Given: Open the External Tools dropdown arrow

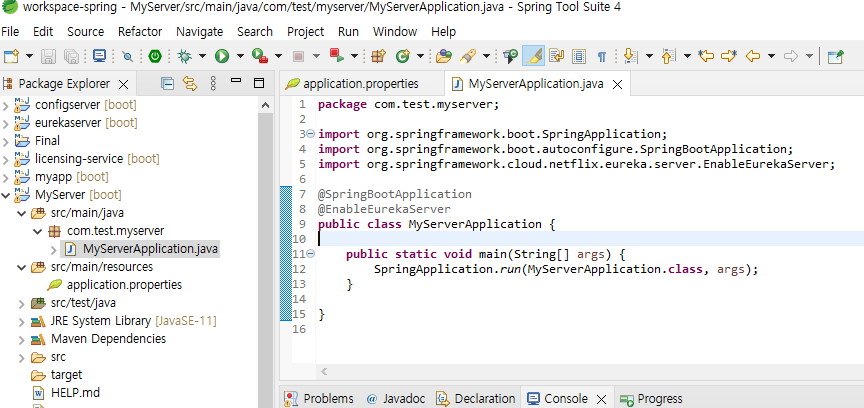Looking at the screenshot, I should [278, 56].
